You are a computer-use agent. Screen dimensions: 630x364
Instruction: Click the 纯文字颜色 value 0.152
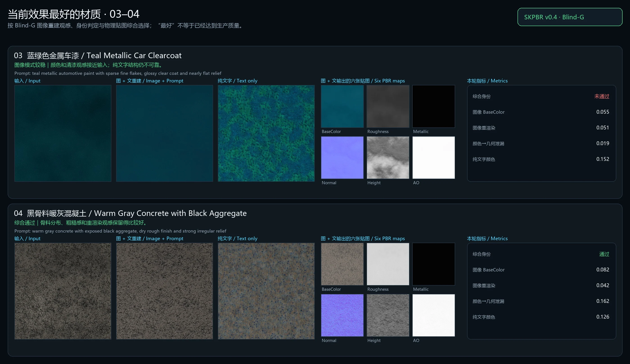pyautogui.click(x=603, y=159)
